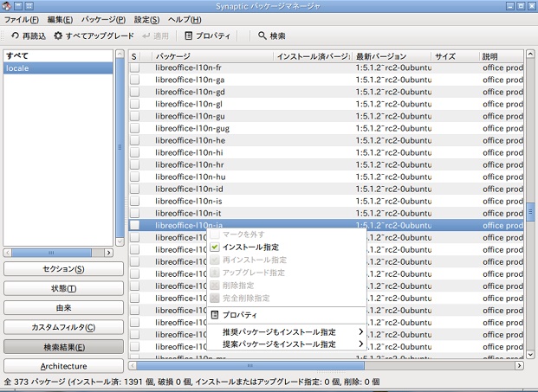Expand 提案パッケージをインストール指定 submenu arrow
The width and height of the screenshot is (538, 392).
(360, 344)
